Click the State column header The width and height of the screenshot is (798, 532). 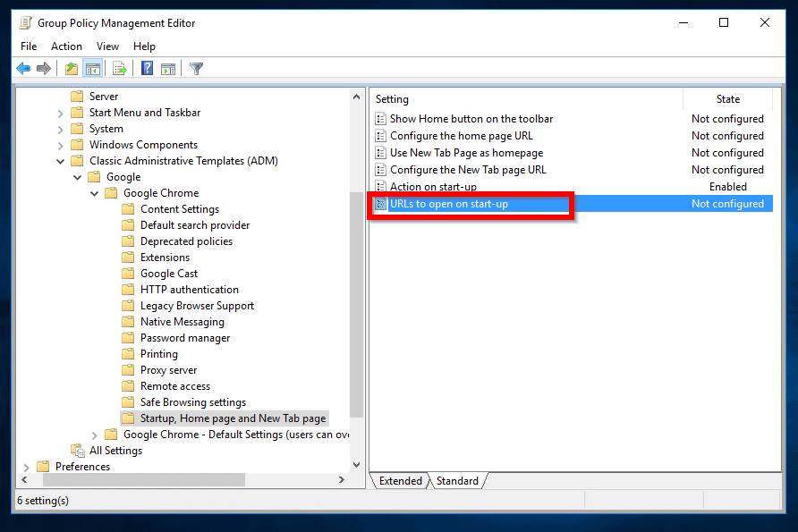tap(727, 99)
